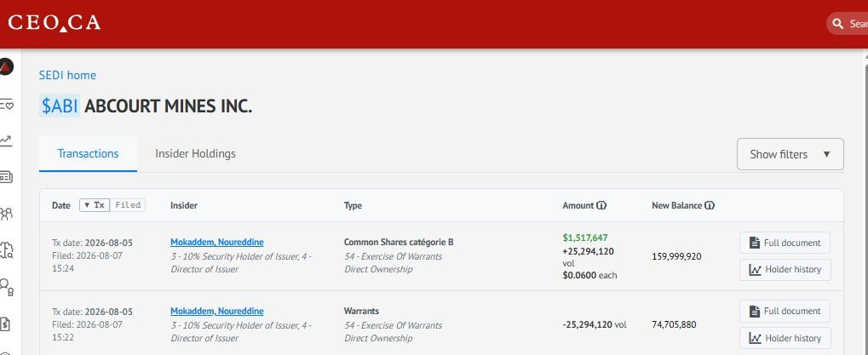Click the user lock icon in sidebar
The height and width of the screenshot is (355, 868).
[6, 286]
